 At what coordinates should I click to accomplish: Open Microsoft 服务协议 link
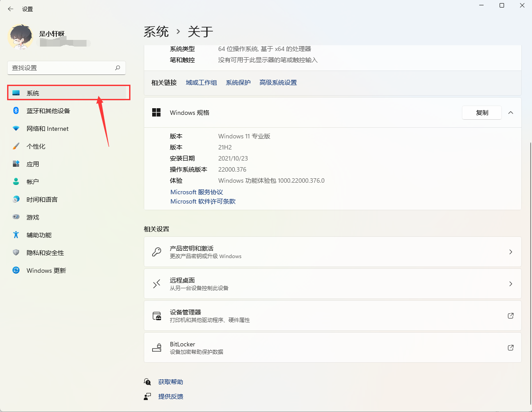(197, 192)
